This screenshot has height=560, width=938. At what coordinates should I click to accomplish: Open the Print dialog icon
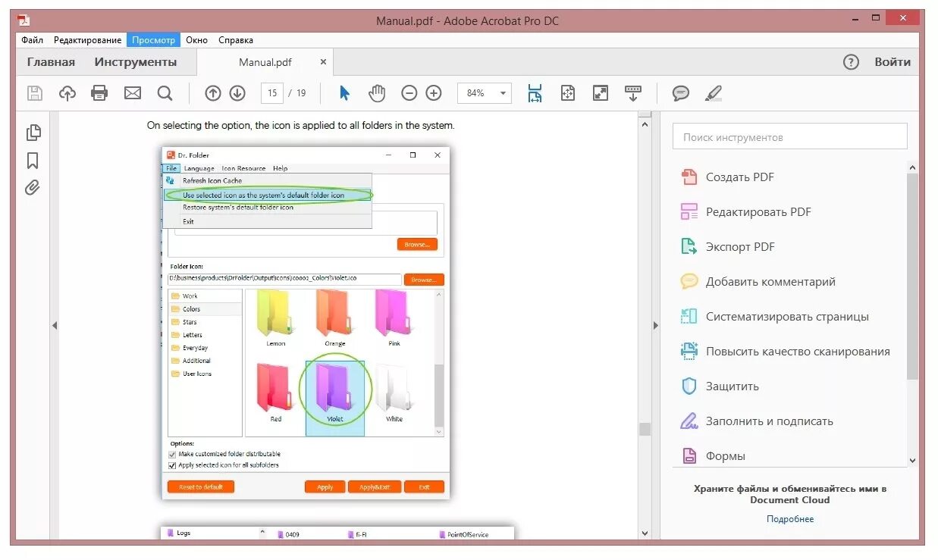(99, 92)
